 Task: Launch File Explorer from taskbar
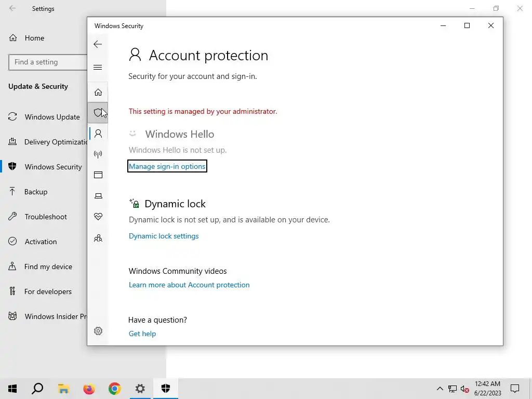[x=63, y=389]
